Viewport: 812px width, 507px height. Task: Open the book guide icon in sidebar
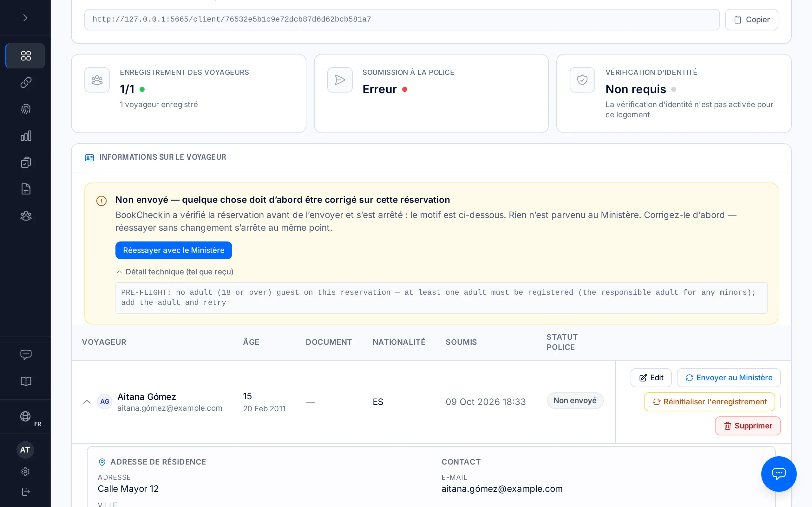(x=25, y=381)
